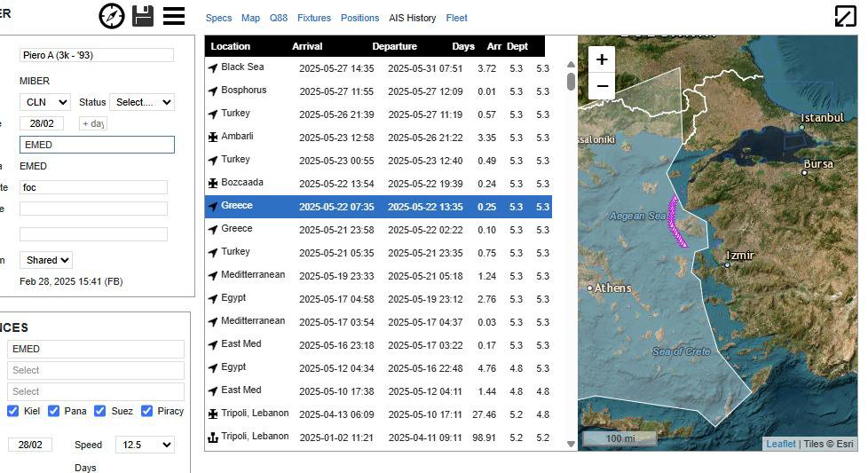Switch to the Specs tab
This screenshot has width=868, height=473.
point(218,18)
